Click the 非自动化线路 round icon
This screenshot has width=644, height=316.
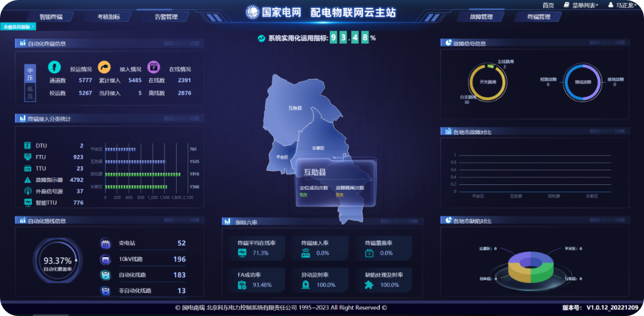[105, 291]
